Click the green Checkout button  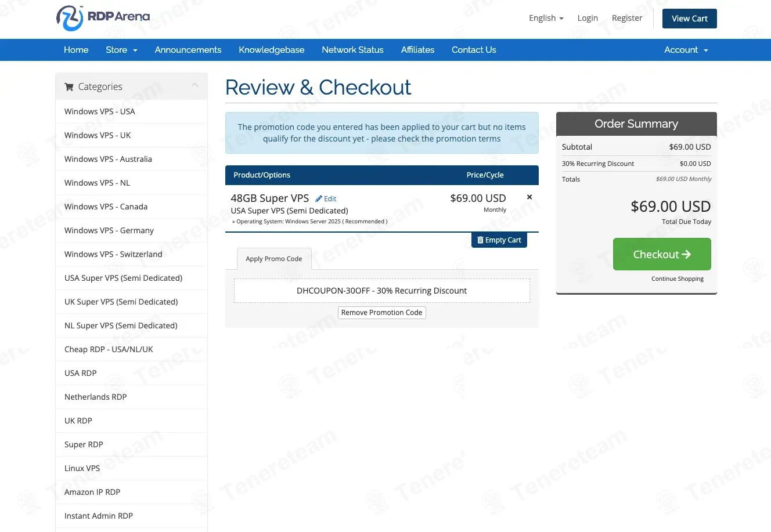pyautogui.click(x=662, y=254)
